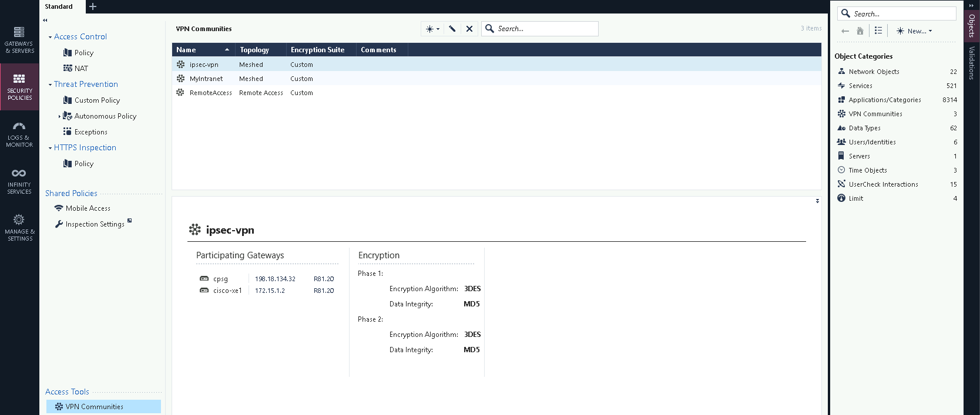Viewport: 980px width, 415px height.
Task: Open Infinity Services section
Action: [19, 181]
